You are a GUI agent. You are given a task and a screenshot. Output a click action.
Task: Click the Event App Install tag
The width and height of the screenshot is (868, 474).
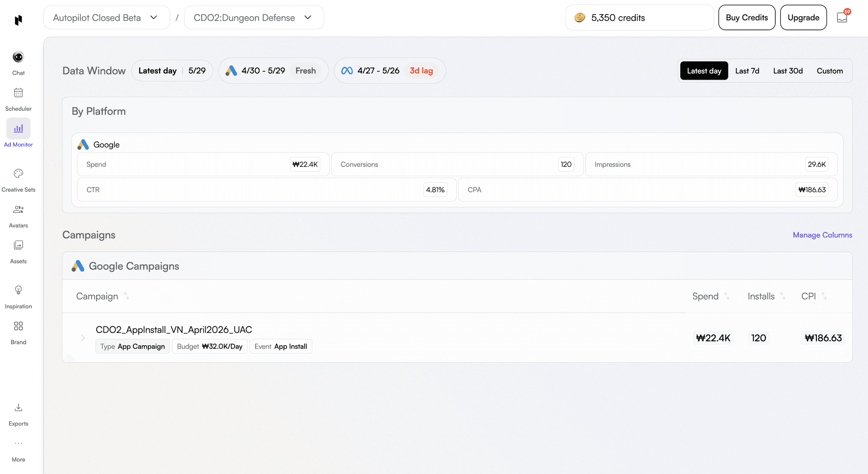281,346
